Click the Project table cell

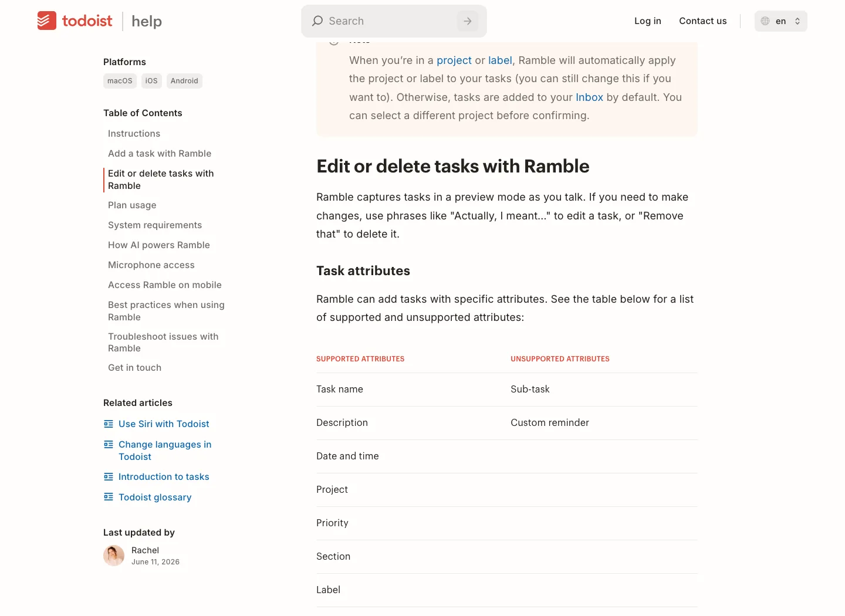(x=332, y=489)
